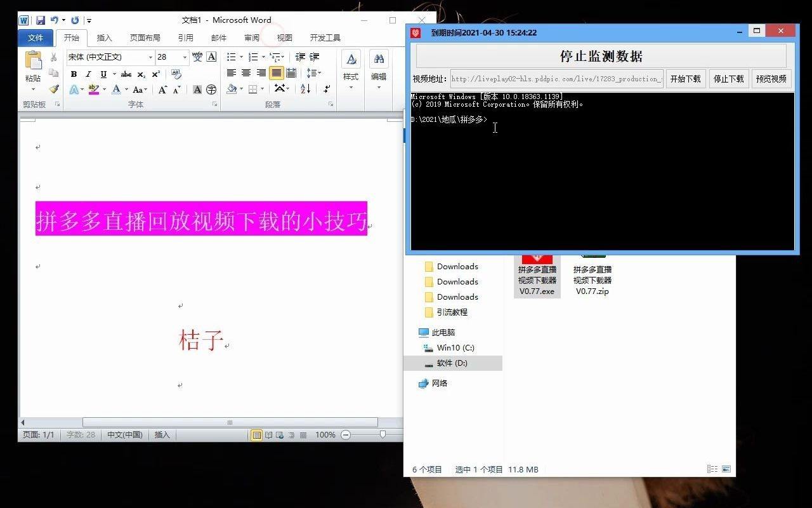Switch to Draft view in status bar
Image resolution: width=812 pixels, height=508 pixels.
click(x=303, y=435)
